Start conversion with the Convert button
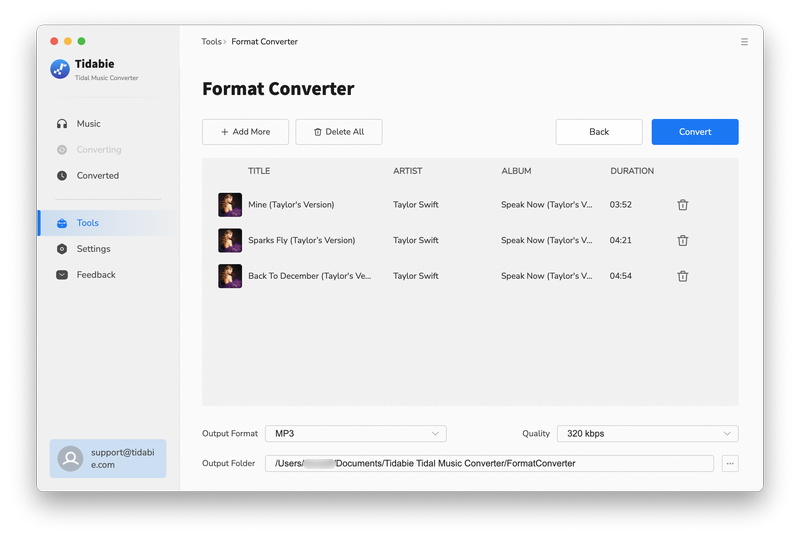This screenshot has width=800, height=540. (x=695, y=132)
